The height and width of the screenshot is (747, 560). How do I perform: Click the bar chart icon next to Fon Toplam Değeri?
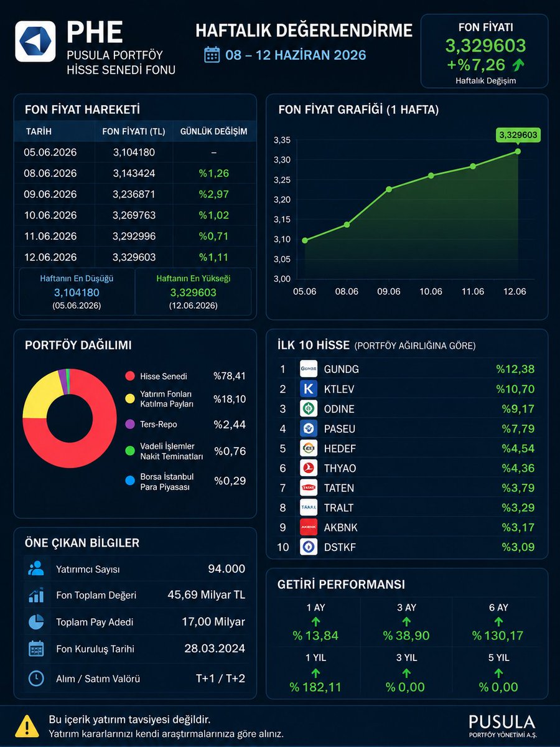[x=36, y=595]
